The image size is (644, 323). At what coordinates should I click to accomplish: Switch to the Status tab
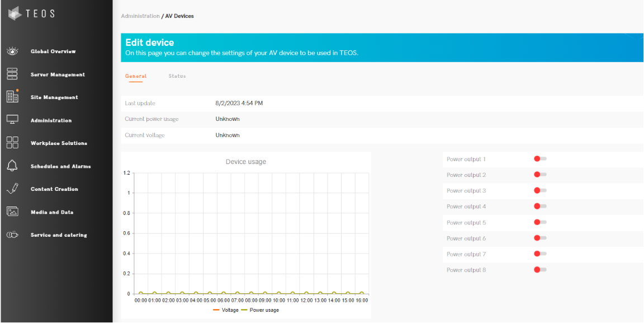pyautogui.click(x=177, y=76)
